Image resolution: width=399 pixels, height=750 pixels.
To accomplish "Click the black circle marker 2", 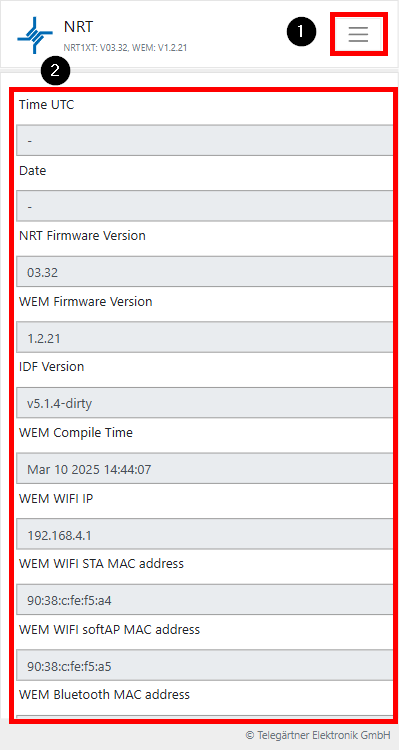I will 55,72.
